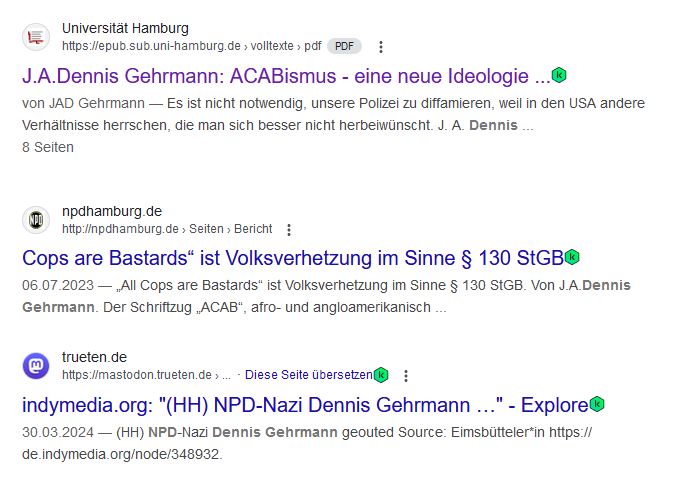Open the Volksverhetzung § 130 StGB result

[x=292, y=258]
